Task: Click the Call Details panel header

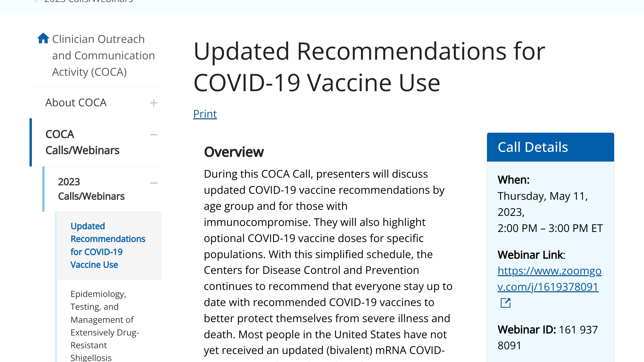Action: 550,147
